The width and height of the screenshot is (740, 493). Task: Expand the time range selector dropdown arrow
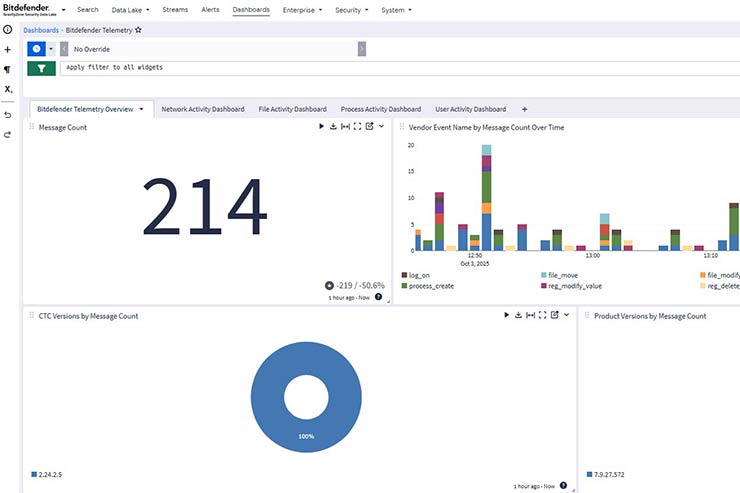point(51,48)
